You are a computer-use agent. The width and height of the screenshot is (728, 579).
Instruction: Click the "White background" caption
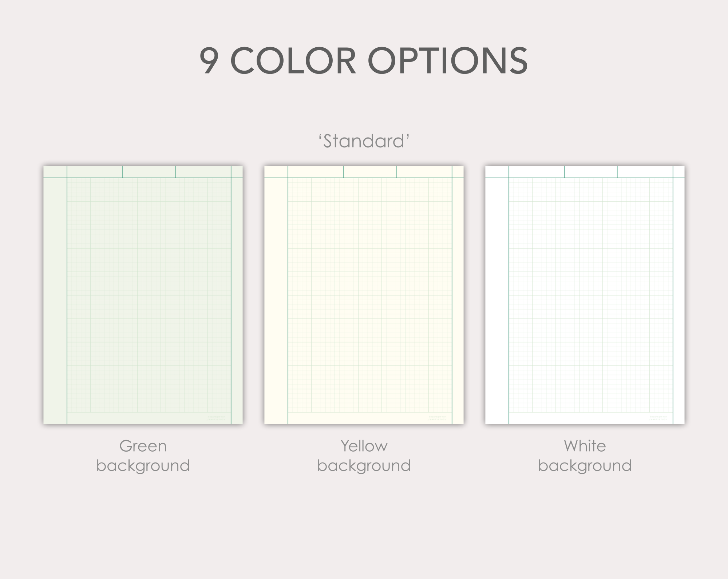(x=585, y=456)
